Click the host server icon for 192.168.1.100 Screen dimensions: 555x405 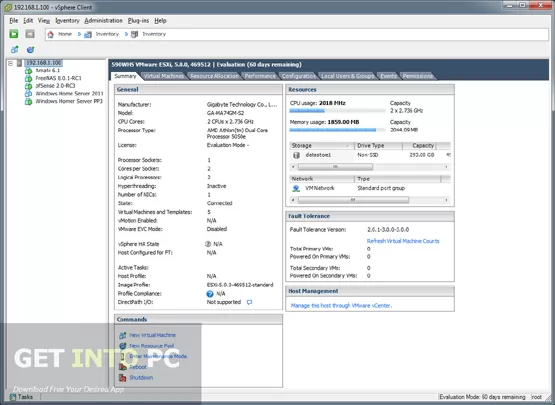19,63
